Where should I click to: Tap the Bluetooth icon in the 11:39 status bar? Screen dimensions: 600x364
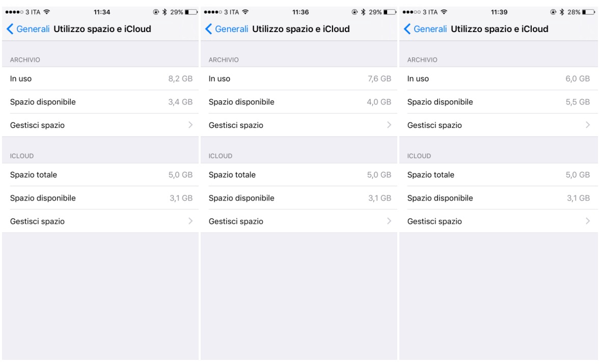pos(562,12)
